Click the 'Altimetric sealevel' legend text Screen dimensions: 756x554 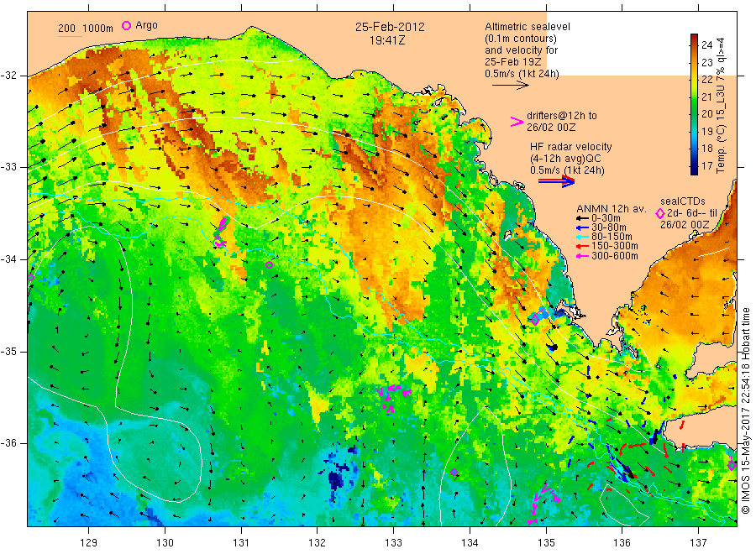[x=528, y=27]
